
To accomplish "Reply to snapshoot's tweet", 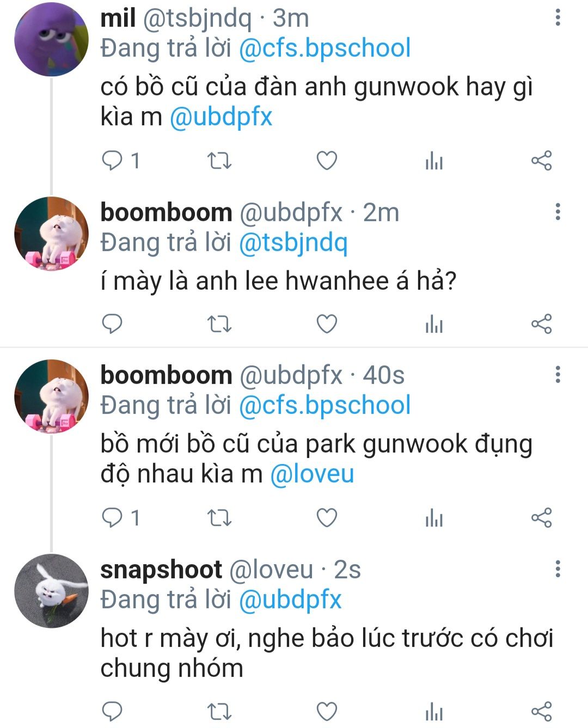I will click(x=112, y=712).
